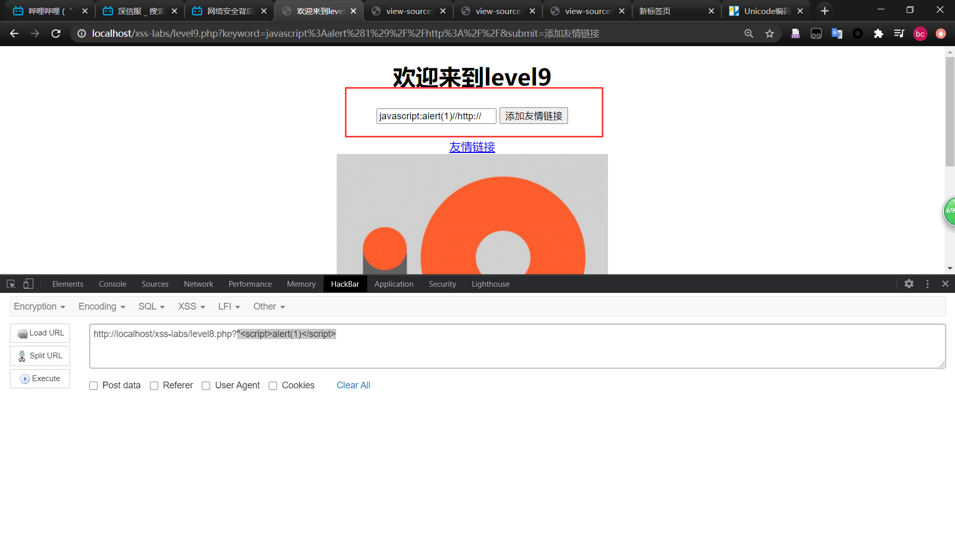Click the browser address bar URL
This screenshot has height=560, width=955.
(345, 34)
